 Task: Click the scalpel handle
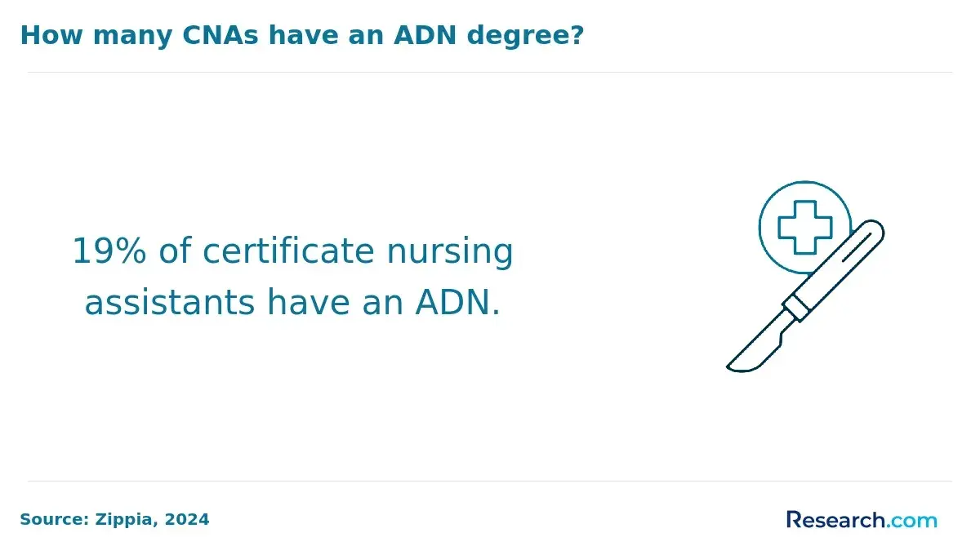click(x=843, y=263)
